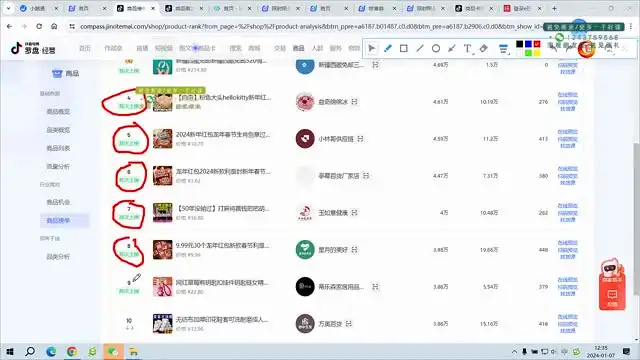Open the 交易 navigation item

point(280,48)
